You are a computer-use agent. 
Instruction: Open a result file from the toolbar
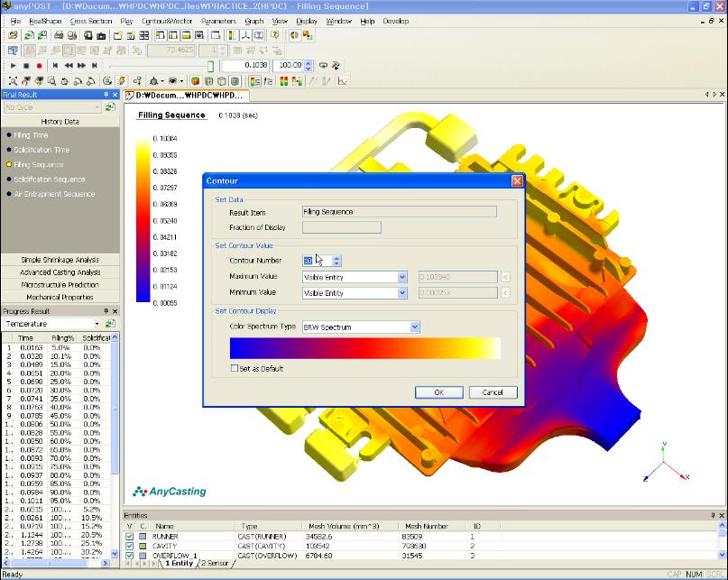(13, 35)
